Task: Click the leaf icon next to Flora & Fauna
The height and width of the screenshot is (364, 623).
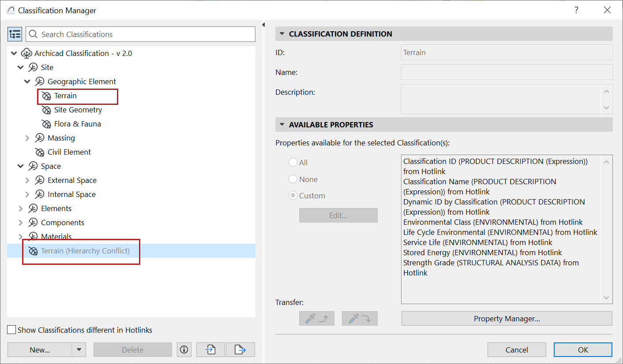Action: pyautogui.click(x=46, y=124)
